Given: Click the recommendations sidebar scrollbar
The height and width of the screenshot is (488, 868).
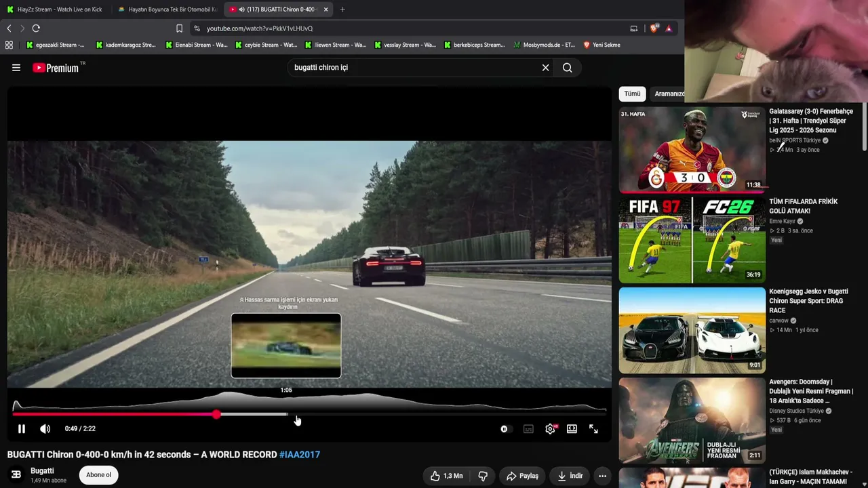Looking at the screenshot, I should 864,127.
